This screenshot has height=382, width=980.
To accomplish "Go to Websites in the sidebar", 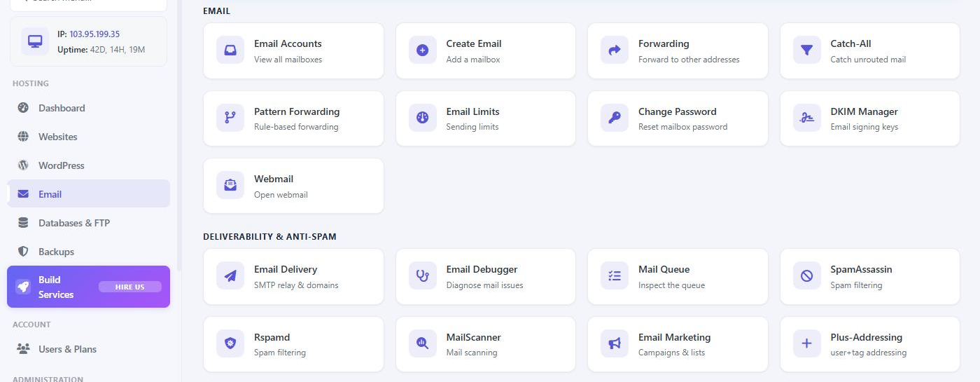I will tap(88, 137).
